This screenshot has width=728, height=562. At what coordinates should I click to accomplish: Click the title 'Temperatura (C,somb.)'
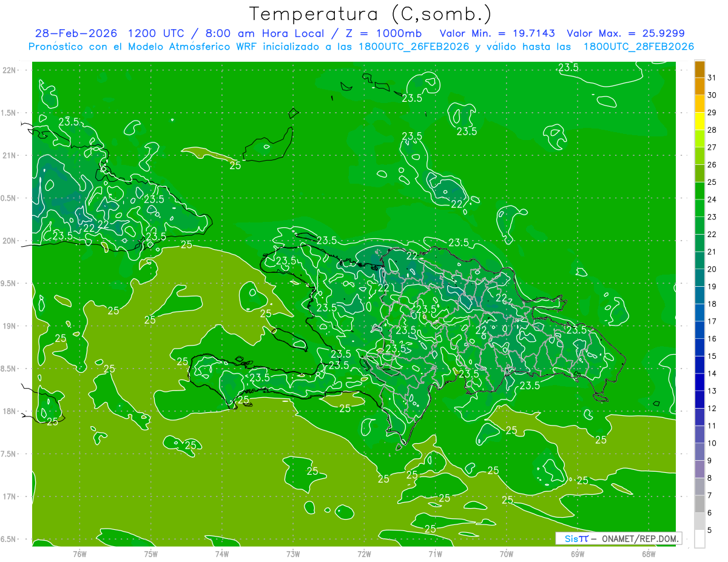pos(371,14)
